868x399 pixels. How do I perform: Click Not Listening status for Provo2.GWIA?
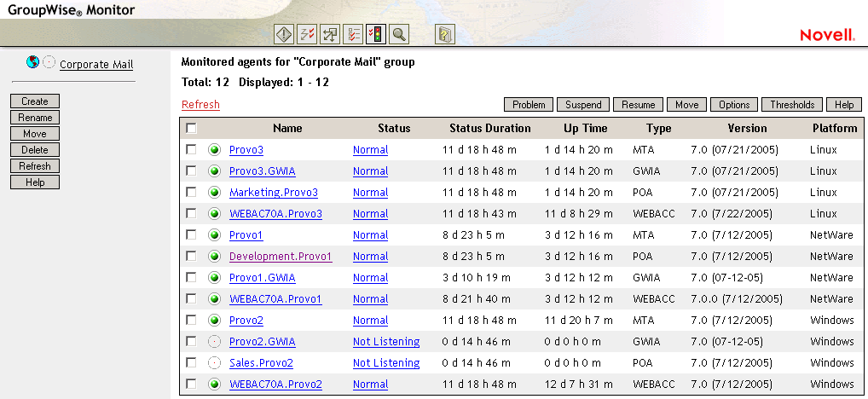(x=386, y=342)
